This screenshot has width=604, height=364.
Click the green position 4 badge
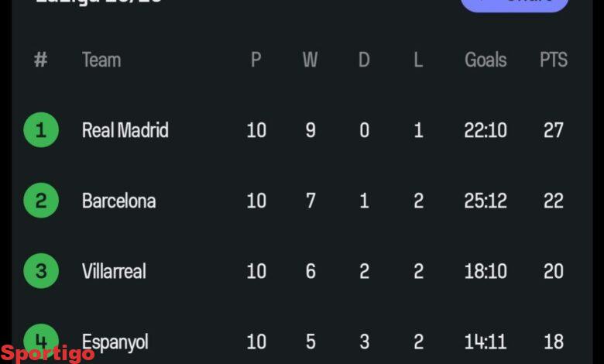coord(41,338)
